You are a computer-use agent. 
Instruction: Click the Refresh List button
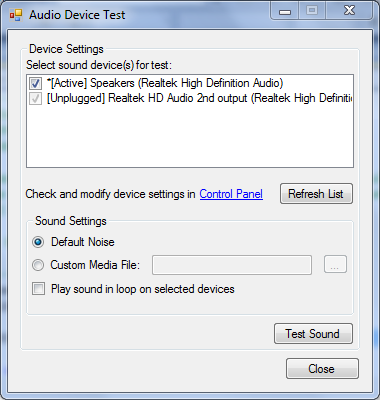point(316,194)
